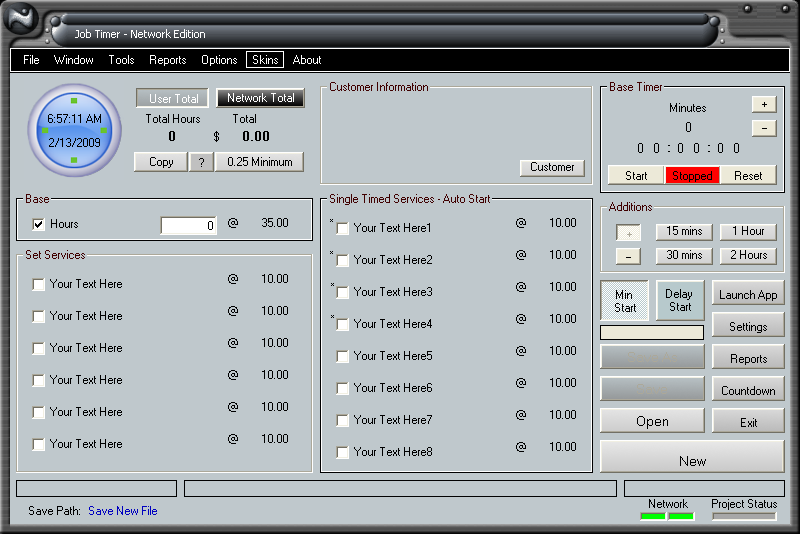This screenshot has width=800, height=534.
Task: Add 2 Hours to timer
Action: coord(748,256)
